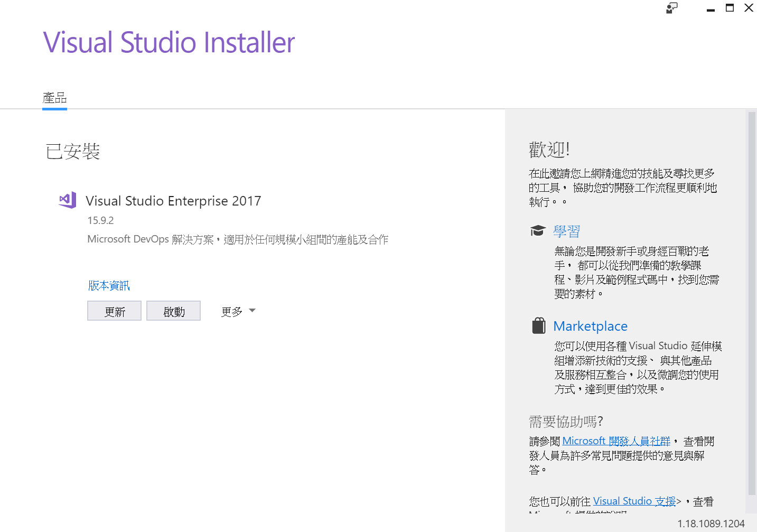Click the Microsoft DevOps description text
Screen dimensions: 757x532
tap(237, 239)
